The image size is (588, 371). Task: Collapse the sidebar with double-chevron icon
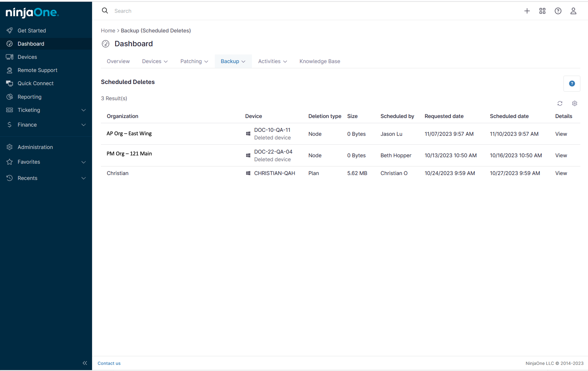[x=85, y=363]
